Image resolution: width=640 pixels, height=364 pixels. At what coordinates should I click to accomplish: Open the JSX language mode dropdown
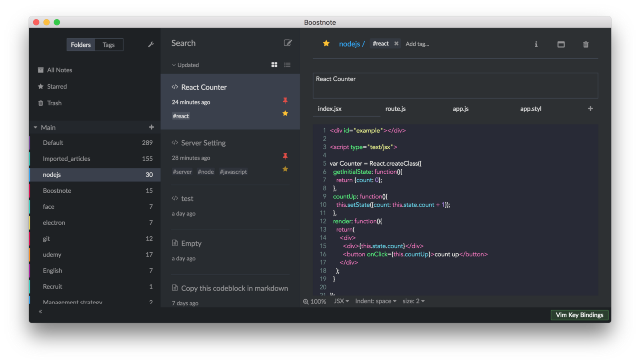[341, 301]
